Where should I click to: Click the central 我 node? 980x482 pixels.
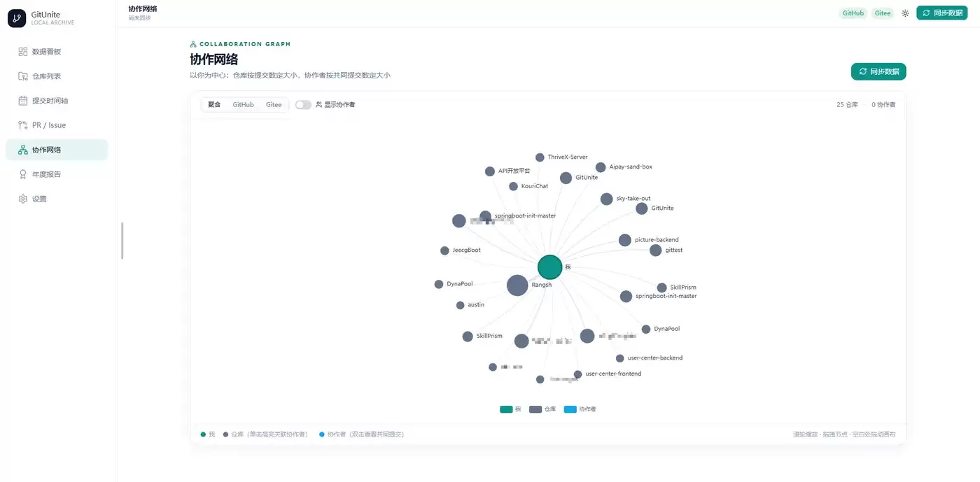(549, 267)
